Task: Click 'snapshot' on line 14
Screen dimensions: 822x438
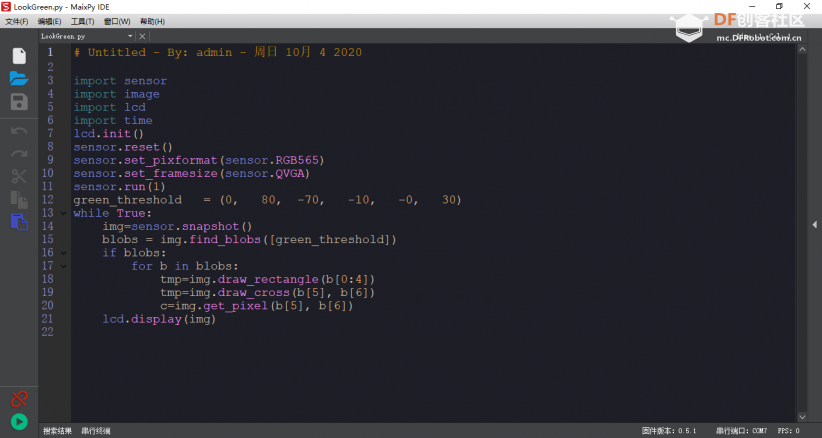Action: coord(210,226)
